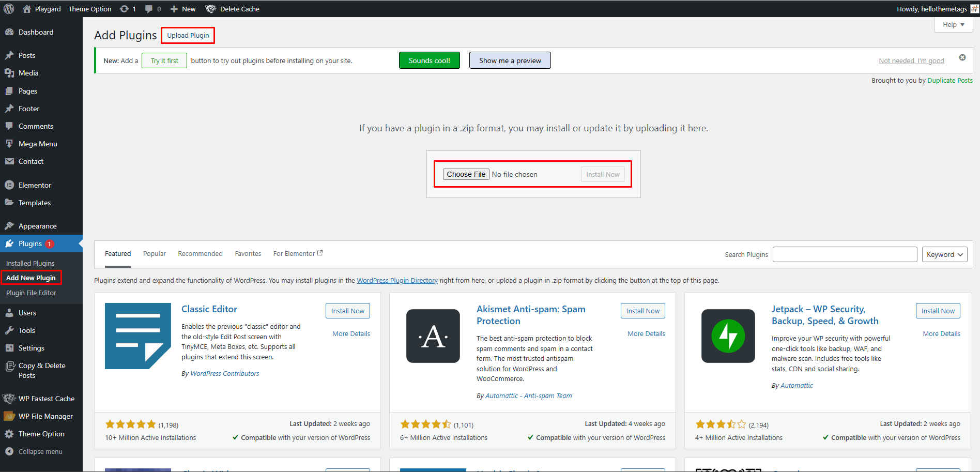980x472 pixels.
Task: Click the Comments bubble icon in sidebar
Action: pos(9,126)
